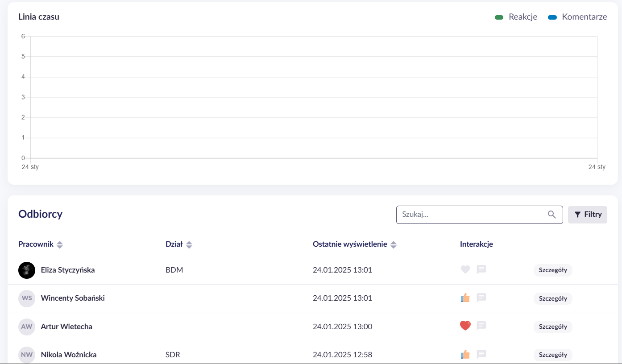Click the WS avatar of Wincenty Sobański

coord(27,298)
